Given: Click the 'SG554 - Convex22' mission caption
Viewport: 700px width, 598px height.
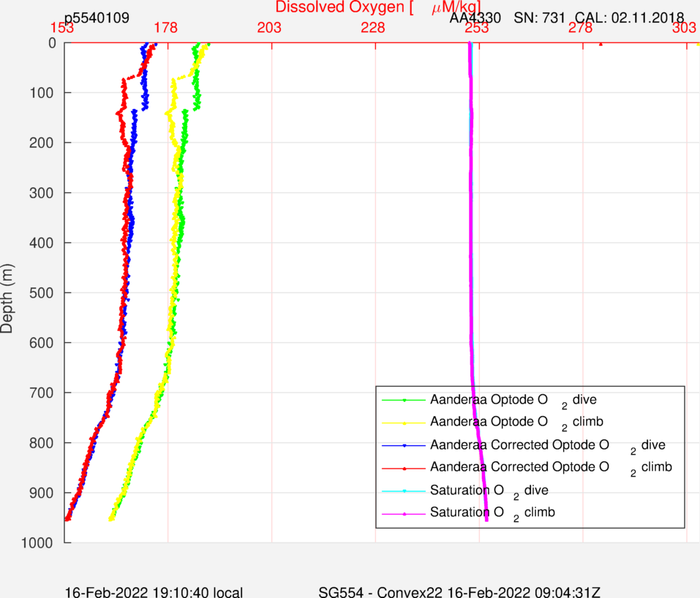Looking at the screenshot, I should click(x=380, y=591).
